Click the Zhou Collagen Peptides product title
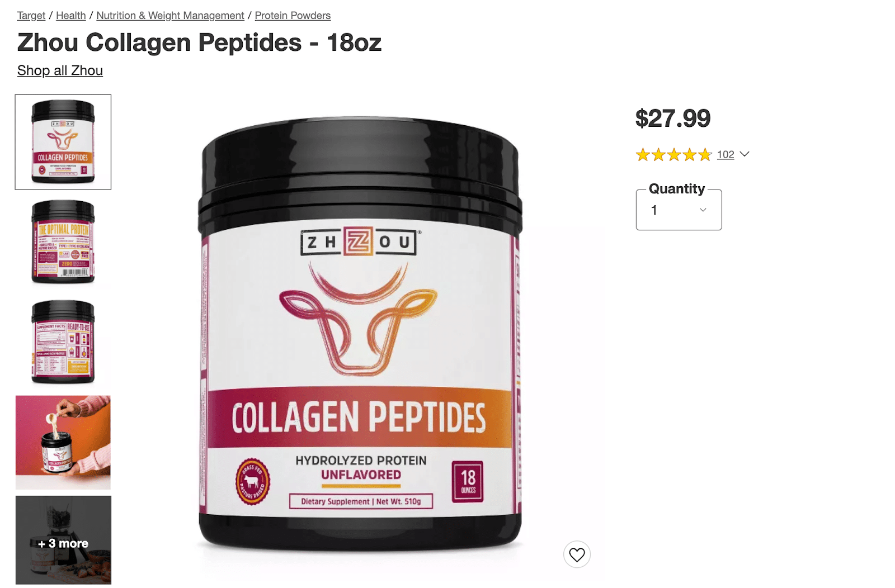The height and width of the screenshot is (588, 895). click(199, 42)
